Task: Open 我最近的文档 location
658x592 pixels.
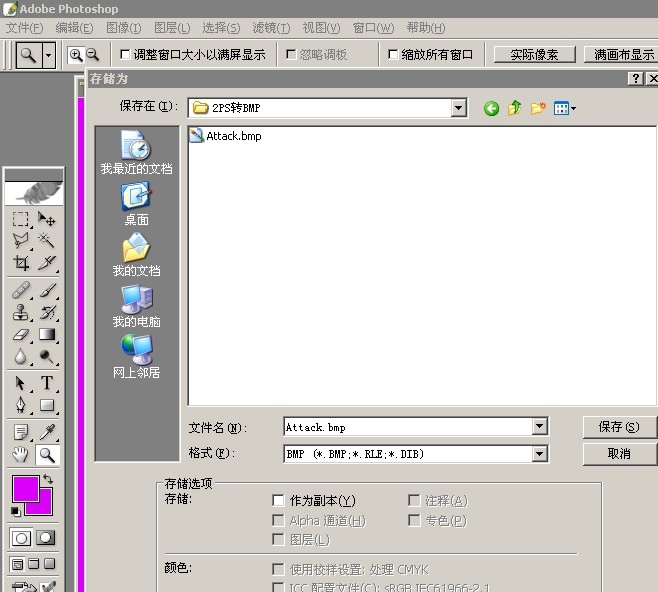Action: tap(136, 152)
